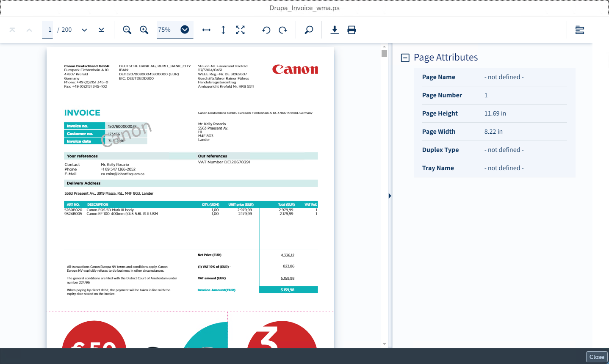Fit the whole page in the view

click(x=240, y=30)
